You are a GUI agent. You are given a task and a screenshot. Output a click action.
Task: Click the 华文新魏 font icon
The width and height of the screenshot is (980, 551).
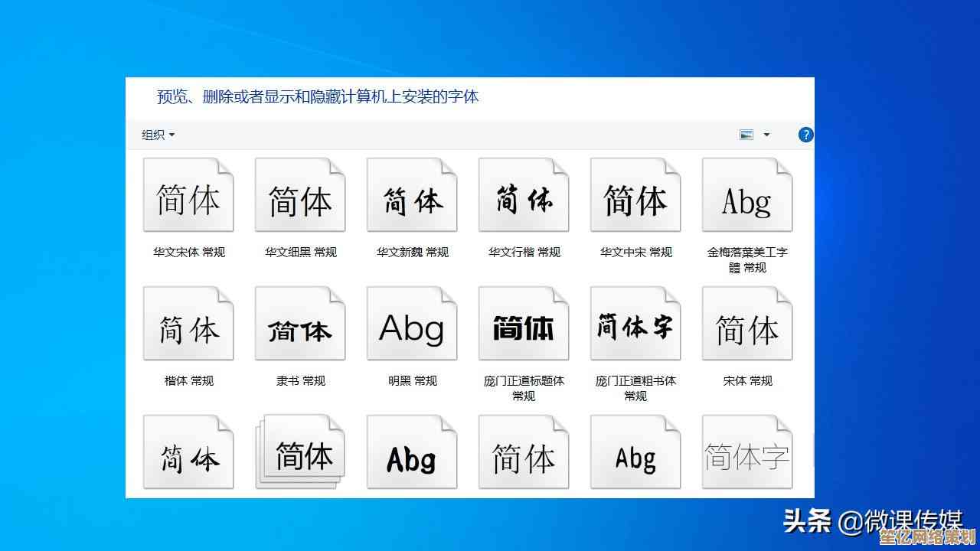click(x=412, y=195)
